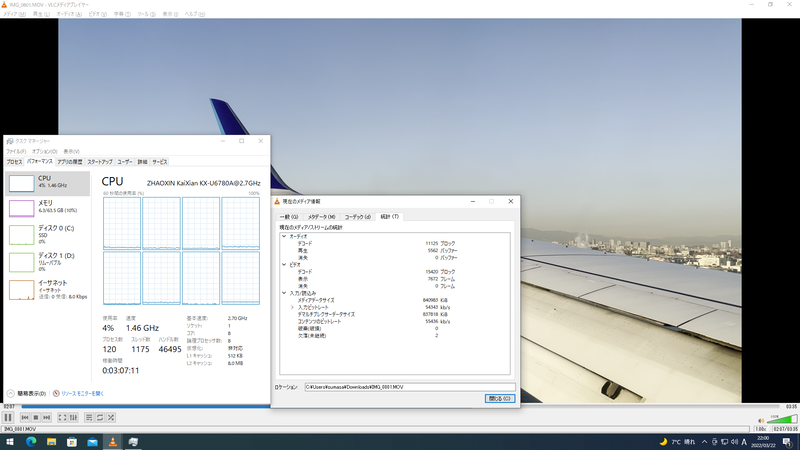
Task: Switch to スタートアップ tab
Action: click(x=99, y=162)
